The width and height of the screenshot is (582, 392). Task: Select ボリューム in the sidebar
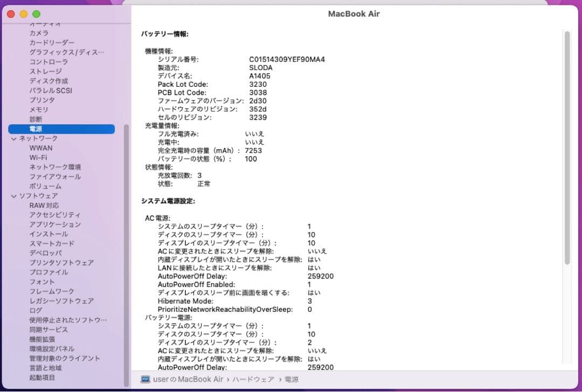(x=45, y=186)
